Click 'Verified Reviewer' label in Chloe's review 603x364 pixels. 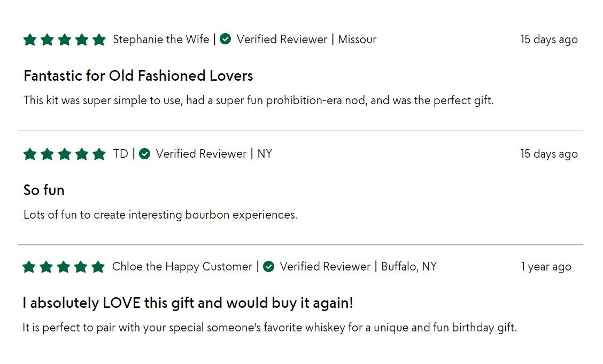pos(325,266)
